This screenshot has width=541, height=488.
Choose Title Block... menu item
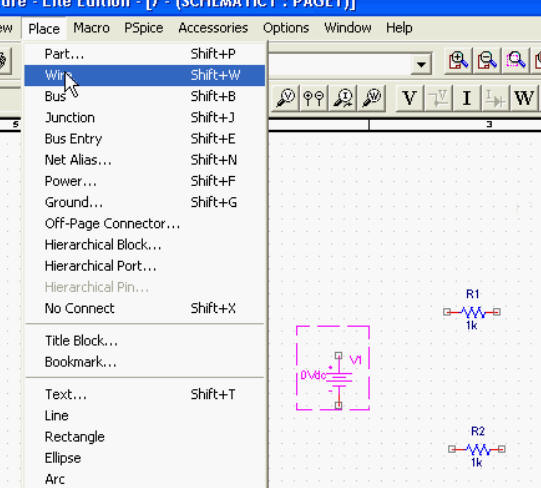[145, 341]
